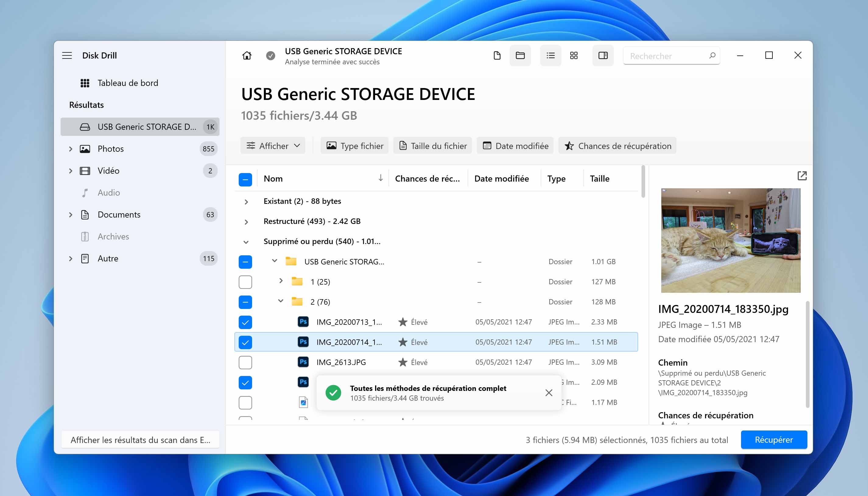Sort by Chances de réc... column header
The width and height of the screenshot is (868, 496).
tap(427, 179)
